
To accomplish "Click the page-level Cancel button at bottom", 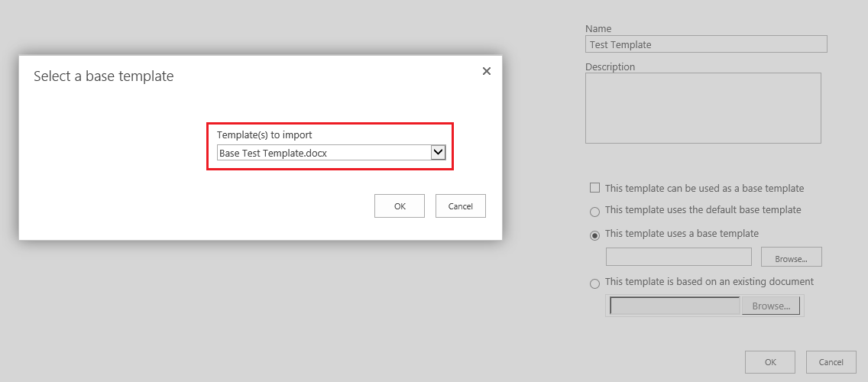I will pyautogui.click(x=831, y=362).
